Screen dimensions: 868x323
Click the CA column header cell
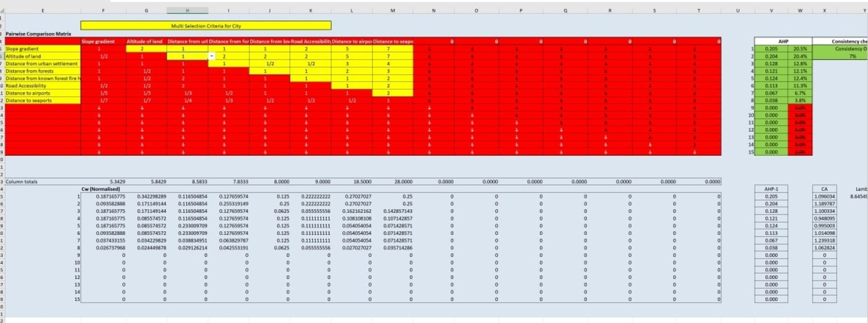click(824, 189)
